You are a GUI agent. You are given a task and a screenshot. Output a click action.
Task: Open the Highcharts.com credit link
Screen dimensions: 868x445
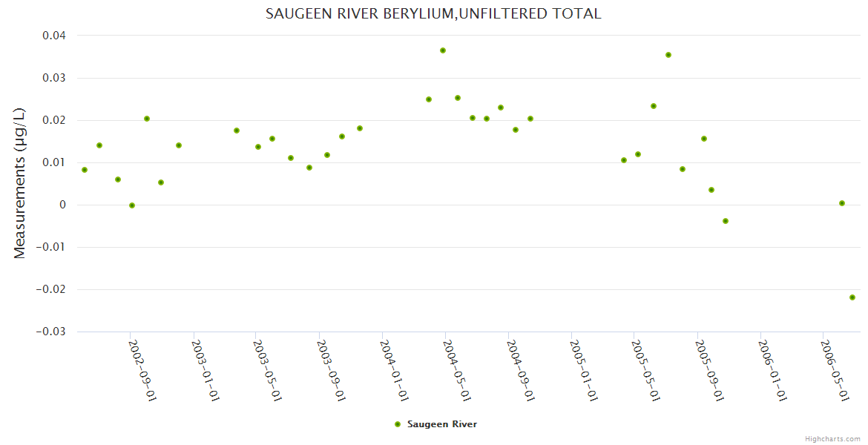pos(832,438)
